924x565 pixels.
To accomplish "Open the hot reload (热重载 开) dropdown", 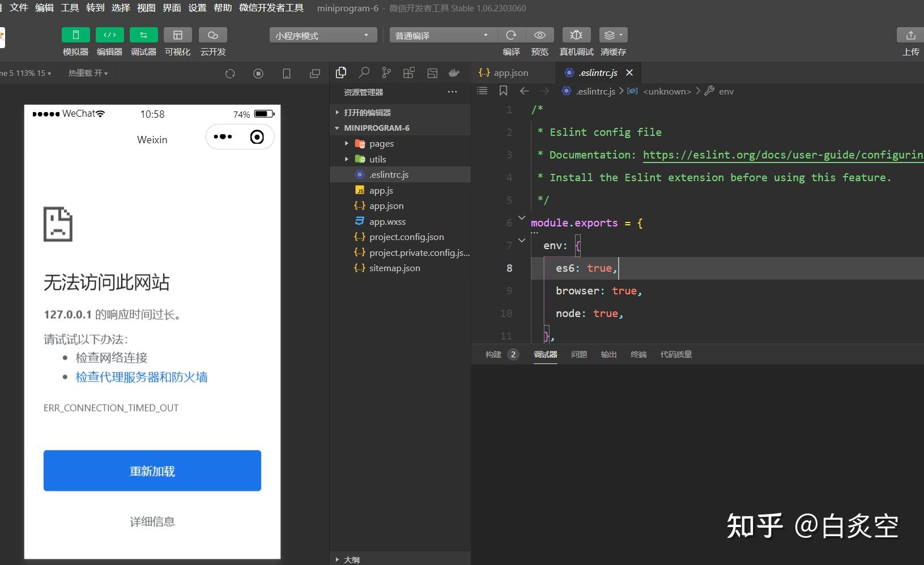I will (x=88, y=73).
